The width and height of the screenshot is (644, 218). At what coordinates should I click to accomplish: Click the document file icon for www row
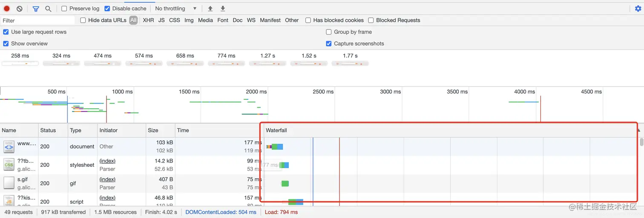click(x=9, y=147)
